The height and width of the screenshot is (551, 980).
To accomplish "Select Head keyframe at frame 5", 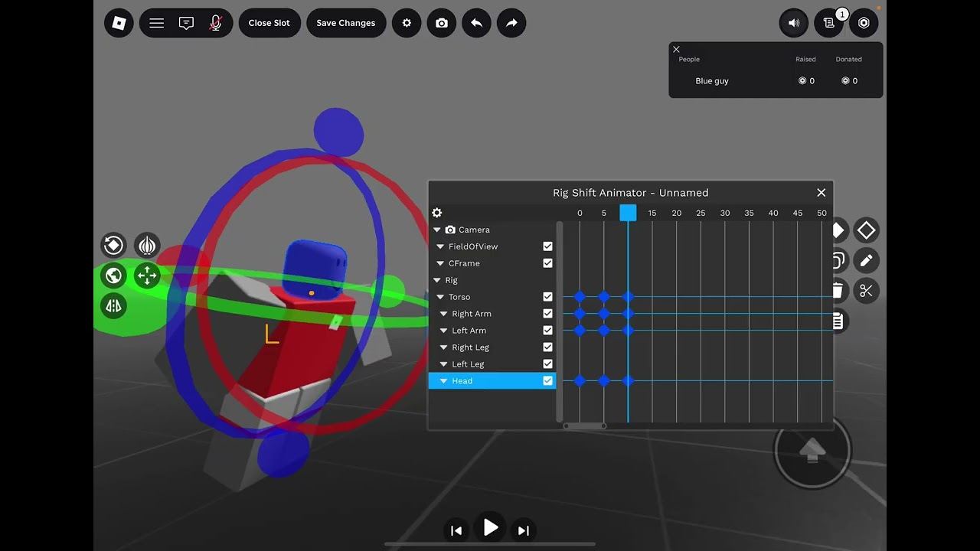I will click(604, 381).
